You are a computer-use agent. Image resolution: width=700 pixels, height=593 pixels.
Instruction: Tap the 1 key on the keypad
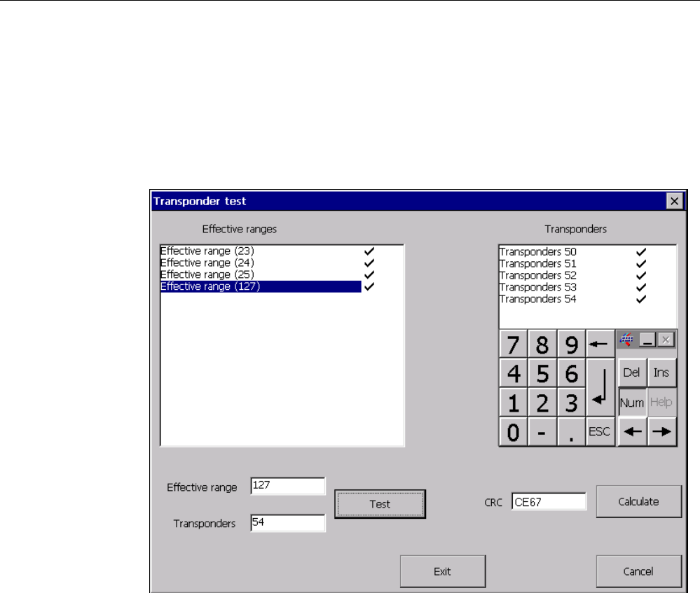pos(514,403)
